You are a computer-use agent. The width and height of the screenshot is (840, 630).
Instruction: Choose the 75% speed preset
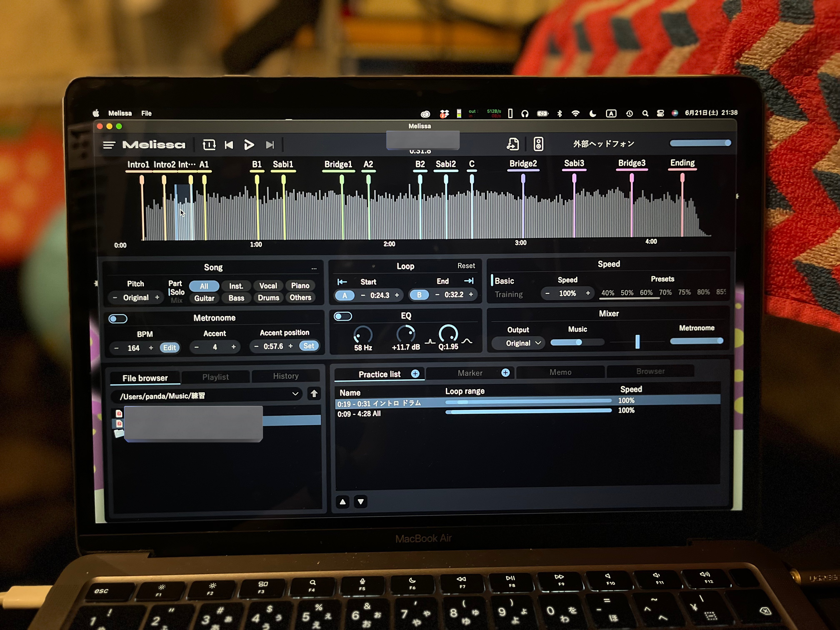click(684, 292)
